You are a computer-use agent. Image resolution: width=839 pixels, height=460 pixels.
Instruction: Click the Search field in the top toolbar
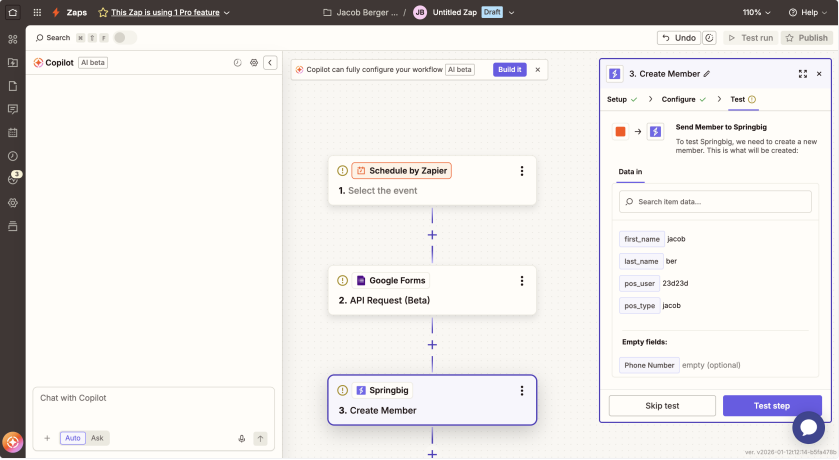click(53, 37)
